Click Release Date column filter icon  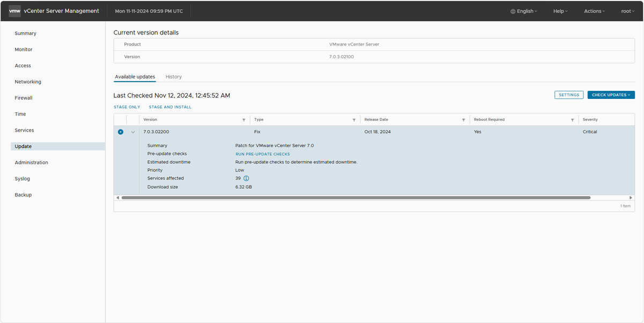[x=464, y=120]
